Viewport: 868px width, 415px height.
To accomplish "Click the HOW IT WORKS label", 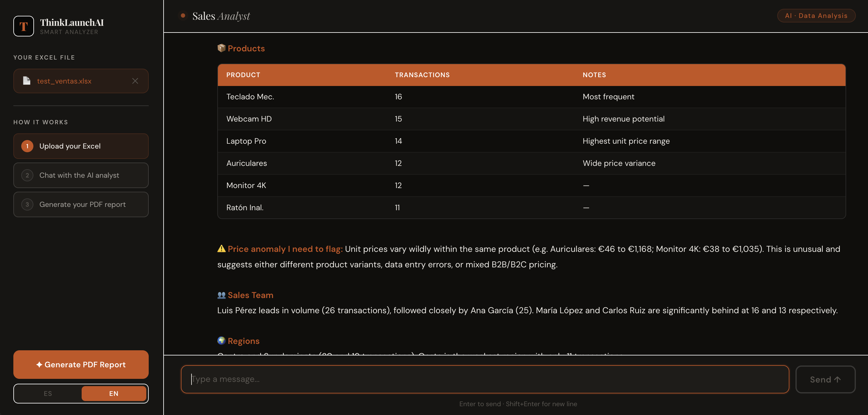I will pyautogui.click(x=41, y=122).
